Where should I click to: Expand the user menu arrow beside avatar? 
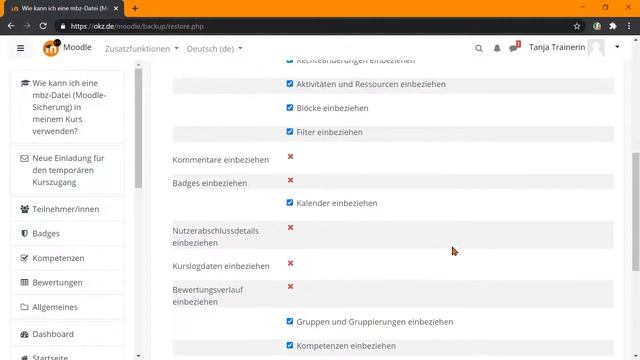617,47
